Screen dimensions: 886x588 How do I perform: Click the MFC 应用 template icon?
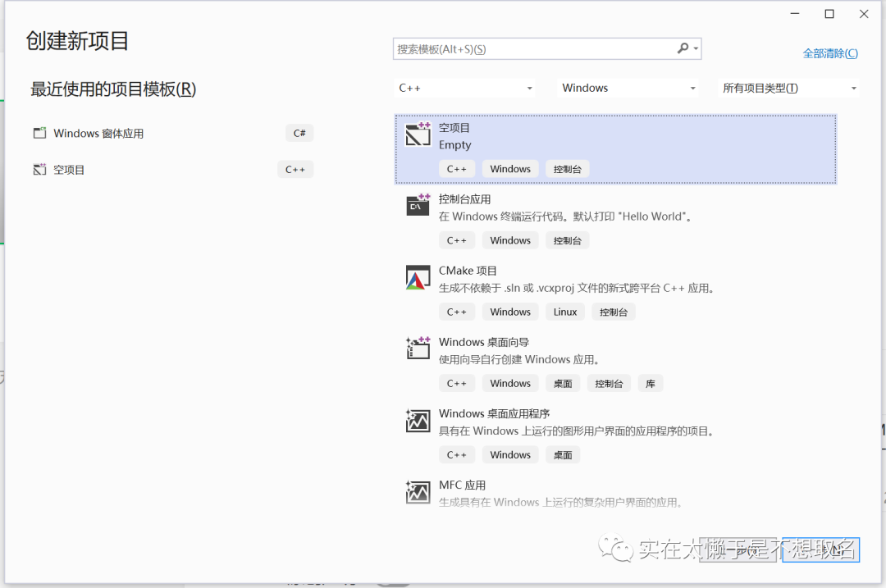coord(418,492)
